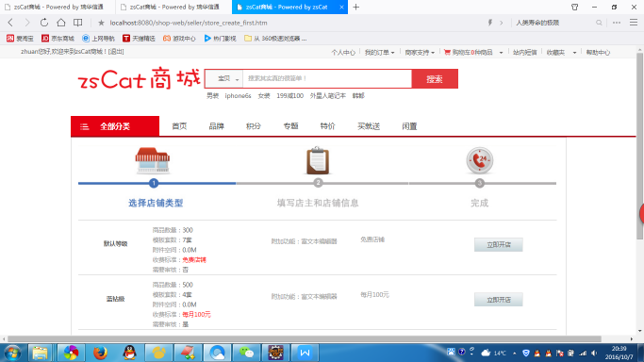The image size is (644, 362).
Task: Open 全部分类 category menu
Action: point(115,126)
